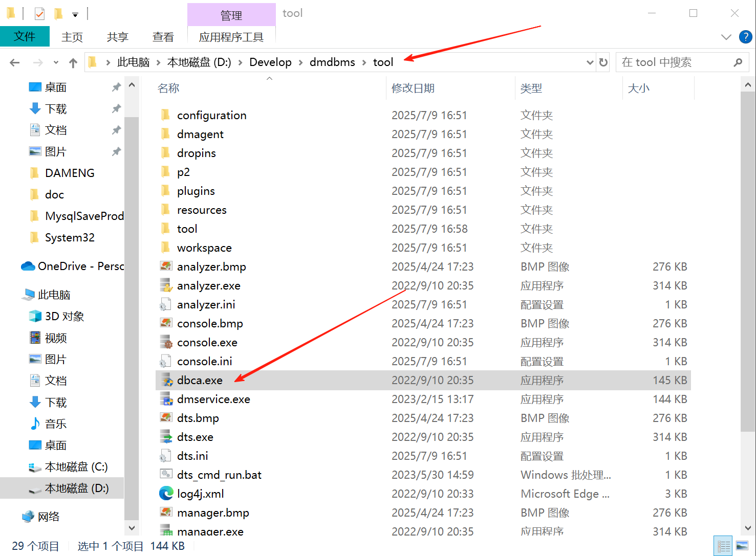Click Develop in the address breadcrumb
Viewport: 756px width, 556px height.
(270, 62)
